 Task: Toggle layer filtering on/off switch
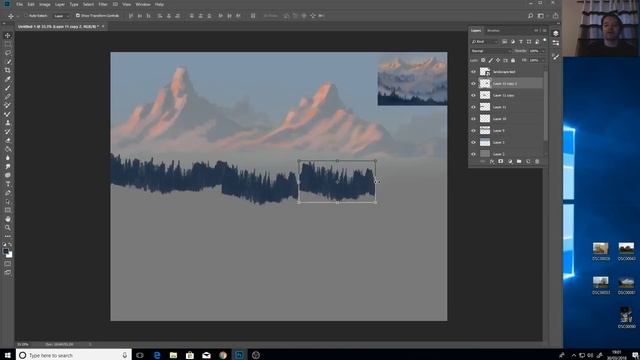[544, 41]
